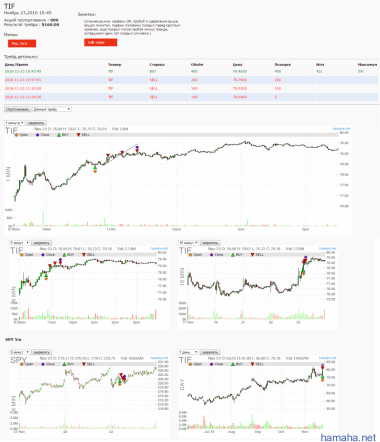Open SPY chart '5 минут' timeframe dropdown
Screen dimensions: 380x442
(x=20, y=352)
